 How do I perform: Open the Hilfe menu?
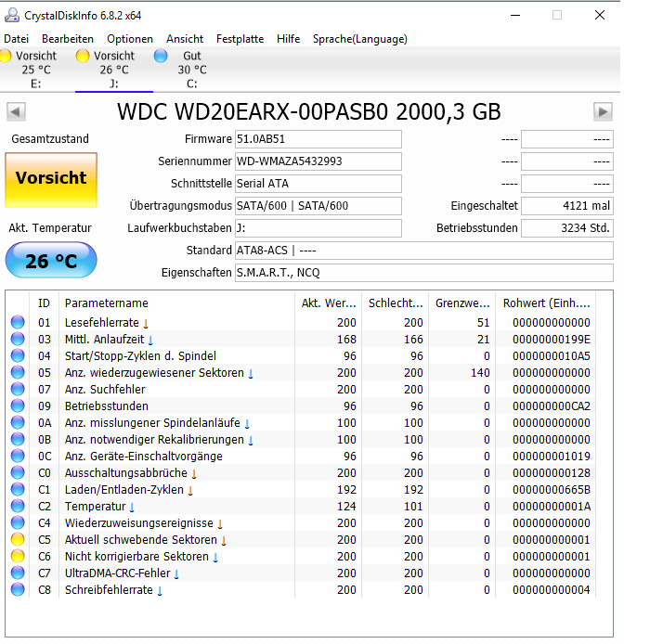pos(288,39)
